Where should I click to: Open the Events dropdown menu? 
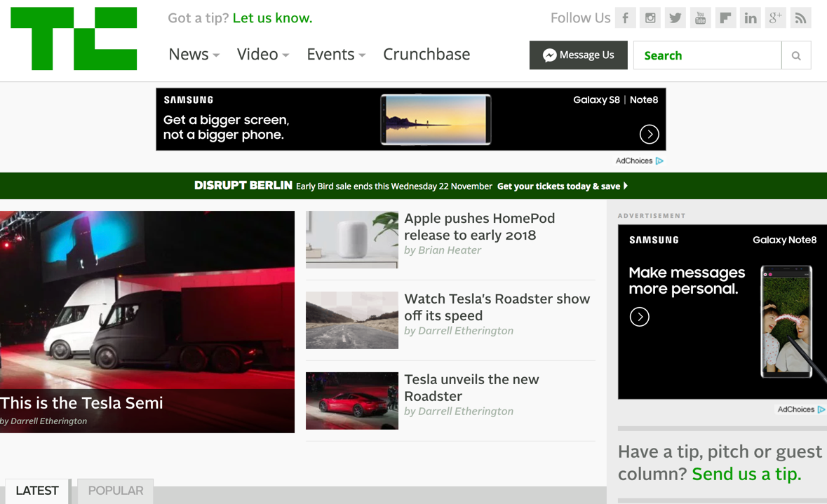pos(335,55)
